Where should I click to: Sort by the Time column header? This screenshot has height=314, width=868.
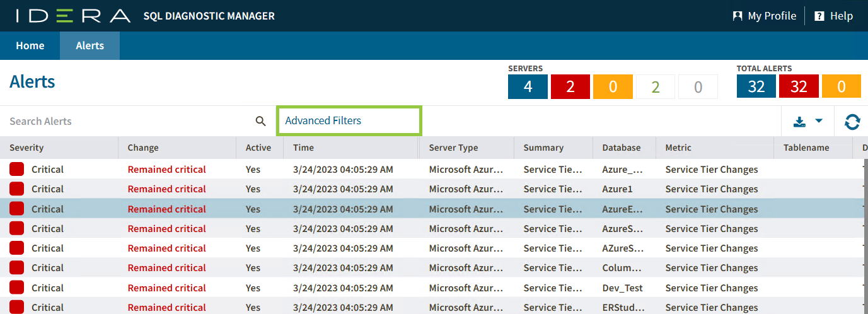303,148
